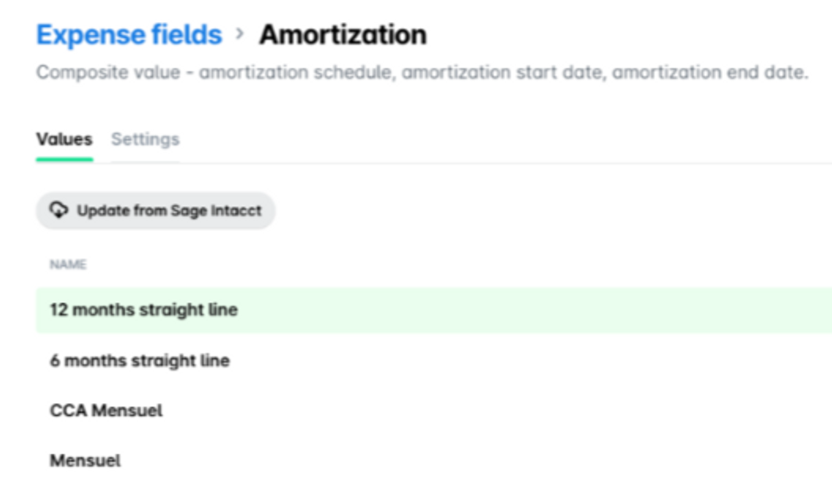Screen dimensions: 832x504
Task: Open the CCA Mensuel value
Action: [106, 411]
